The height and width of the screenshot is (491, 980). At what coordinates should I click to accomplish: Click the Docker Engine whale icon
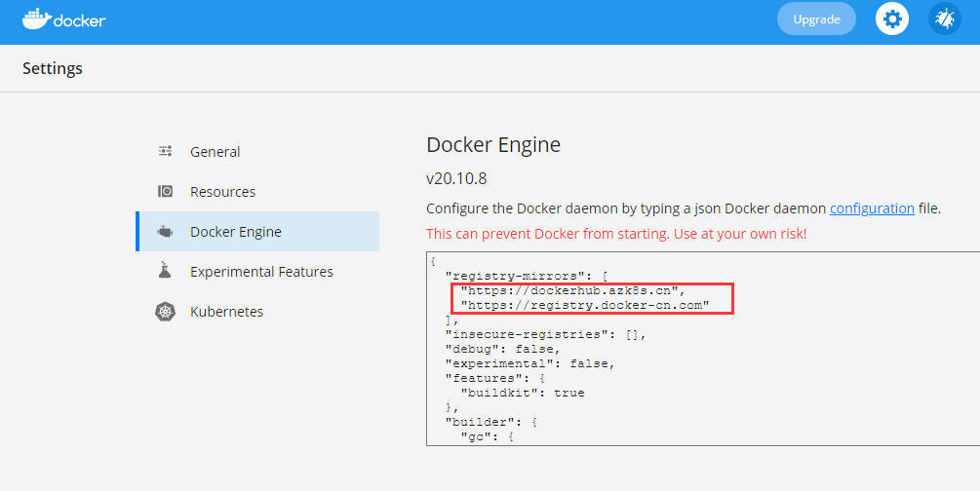(165, 232)
